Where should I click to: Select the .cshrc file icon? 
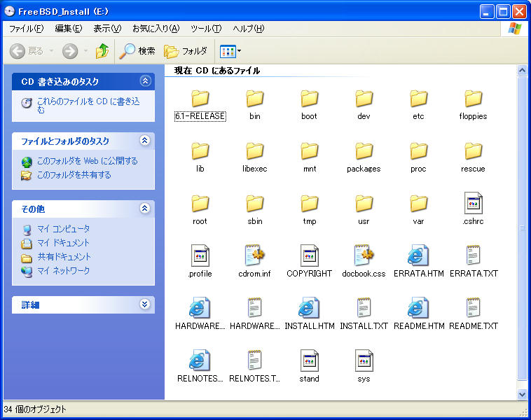(473, 203)
